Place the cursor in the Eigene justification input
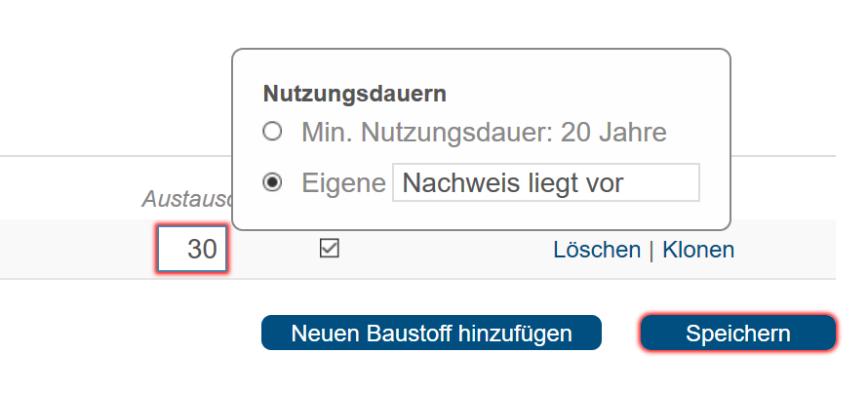This screenshot has height=393, width=868. pyautogui.click(x=546, y=182)
